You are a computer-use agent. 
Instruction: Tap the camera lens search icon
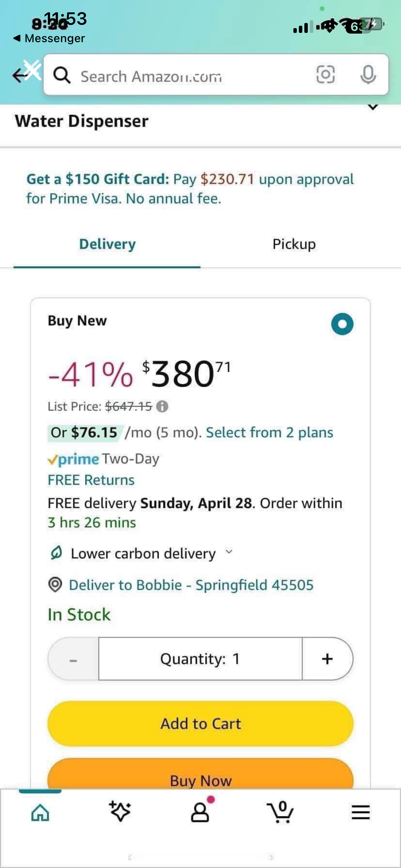click(325, 74)
